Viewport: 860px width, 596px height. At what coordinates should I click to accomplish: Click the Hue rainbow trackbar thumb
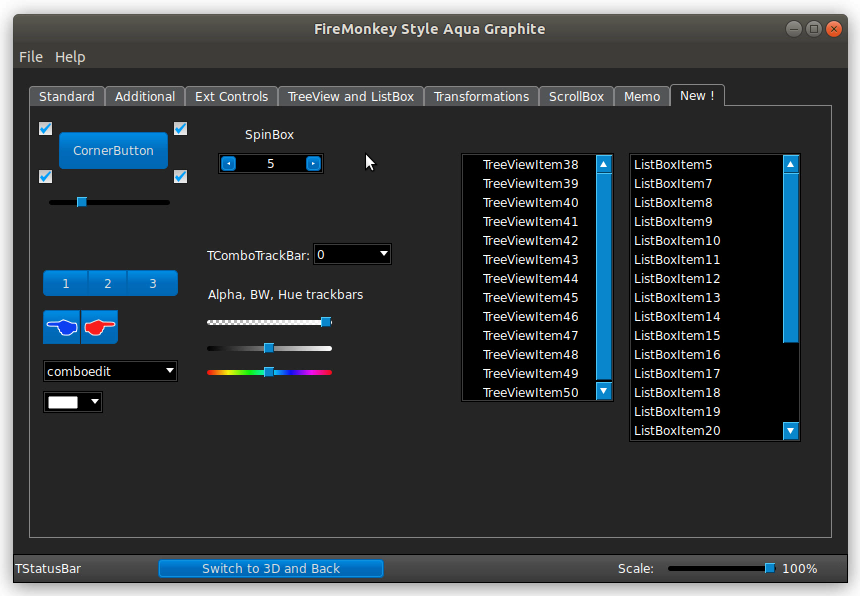click(269, 372)
